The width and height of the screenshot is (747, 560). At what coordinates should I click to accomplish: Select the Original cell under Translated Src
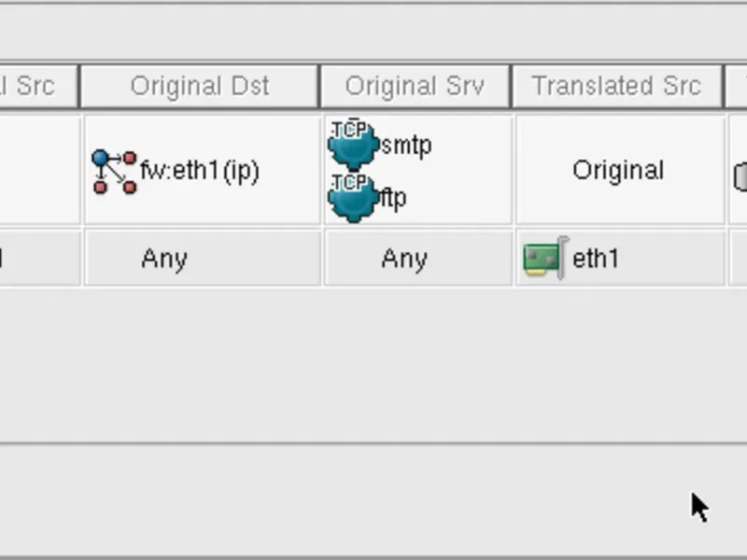coord(618,171)
